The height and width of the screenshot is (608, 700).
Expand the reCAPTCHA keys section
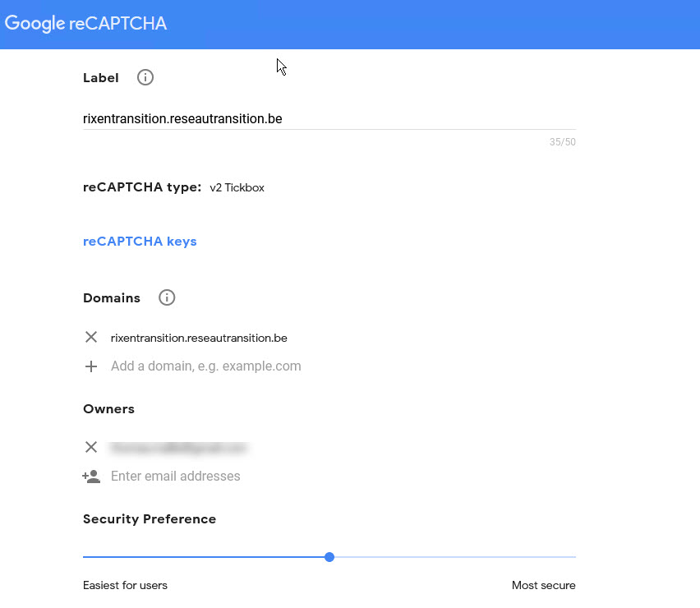click(140, 242)
